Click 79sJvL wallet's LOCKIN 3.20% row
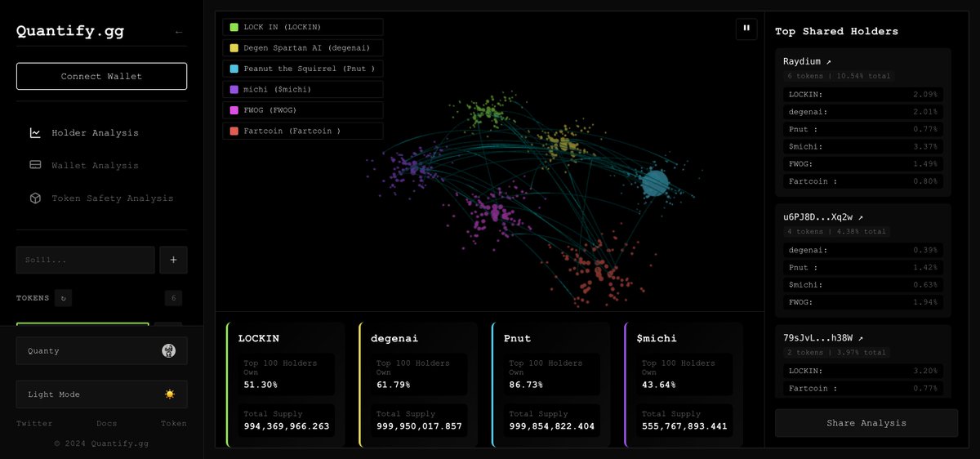Screen dimensions: 980x459 (x=863, y=371)
